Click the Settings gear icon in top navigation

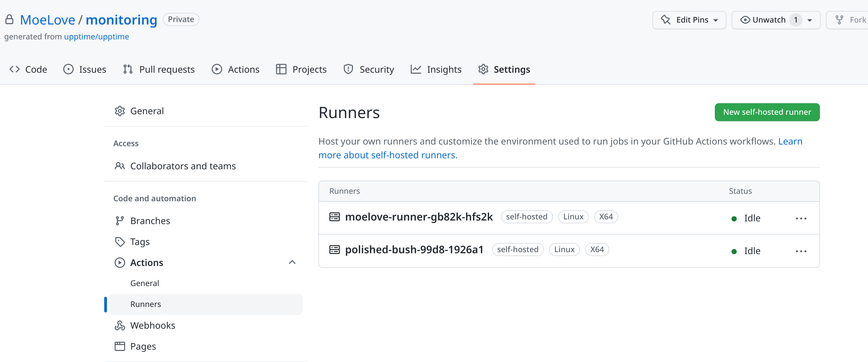(x=483, y=69)
